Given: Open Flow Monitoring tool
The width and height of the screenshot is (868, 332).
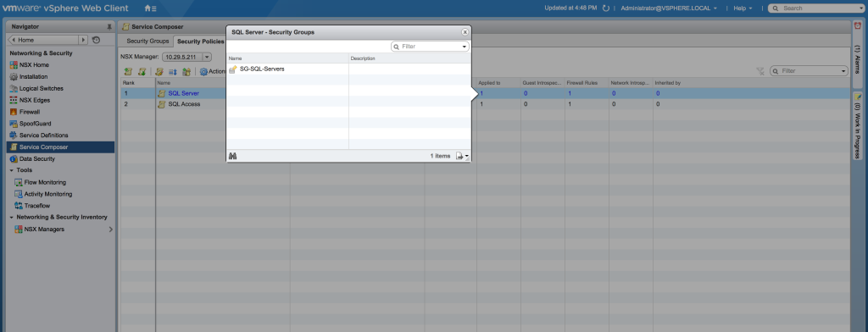Looking at the screenshot, I should click(45, 182).
